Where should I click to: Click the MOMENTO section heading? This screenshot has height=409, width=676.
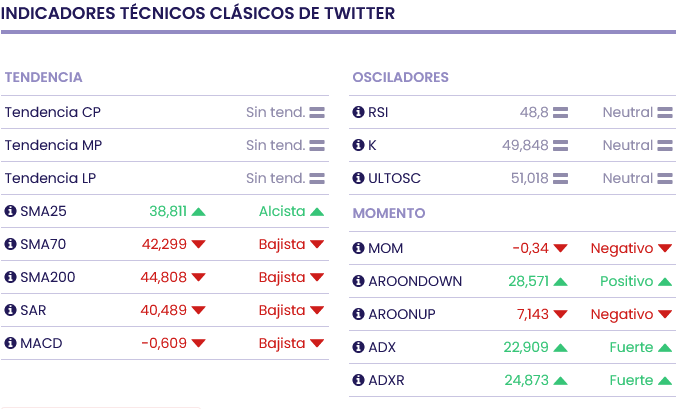pos(389,213)
